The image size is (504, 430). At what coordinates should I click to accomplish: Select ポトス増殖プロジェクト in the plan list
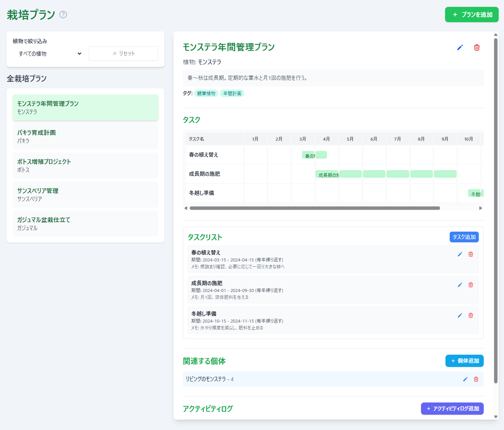[x=85, y=166]
